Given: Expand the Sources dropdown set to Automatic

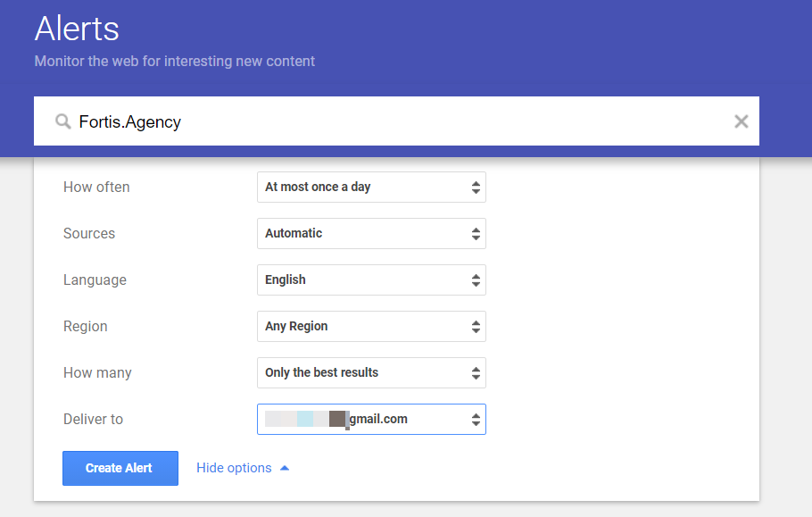Looking at the screenshot, I should click(371, 234).
